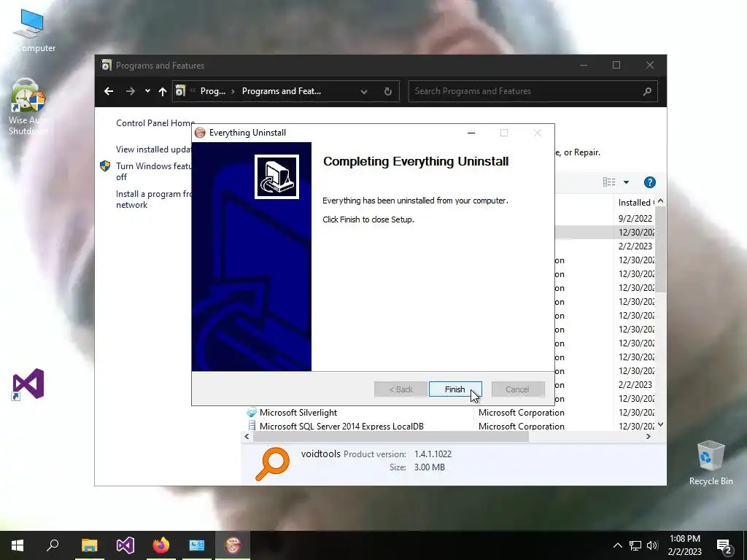Image resolution: width=747 pixels, height=560 pixels.
Task: Click voidtools Everything icon in details pane
Action: pyautogui.click(x=273, y=464)
